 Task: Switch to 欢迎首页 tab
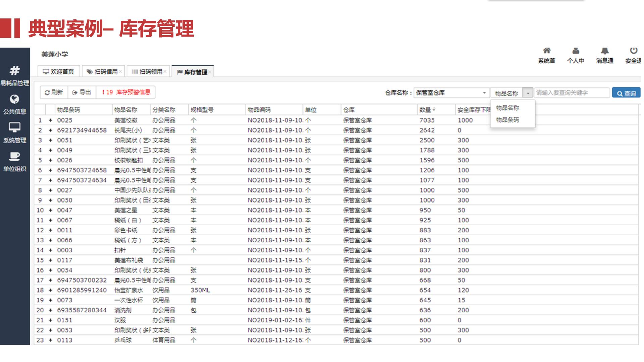point(58,71)
